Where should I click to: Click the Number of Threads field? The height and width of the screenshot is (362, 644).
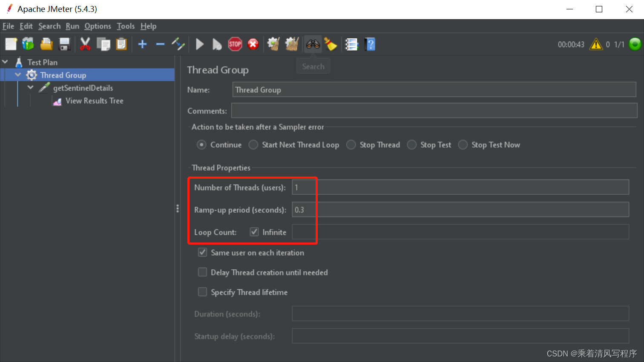(460, 187)
